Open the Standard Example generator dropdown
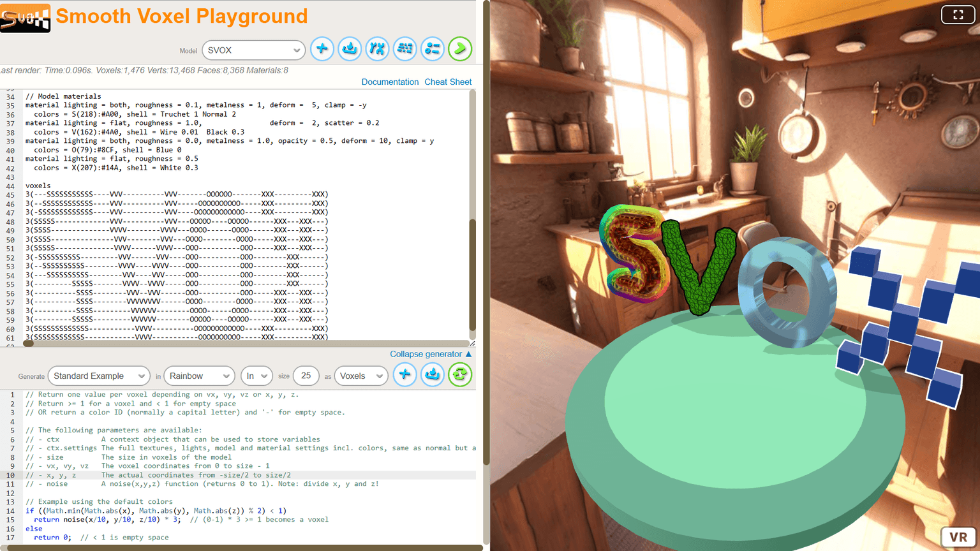The height and width of the screenshot is (551, 980). pos(99,376)
